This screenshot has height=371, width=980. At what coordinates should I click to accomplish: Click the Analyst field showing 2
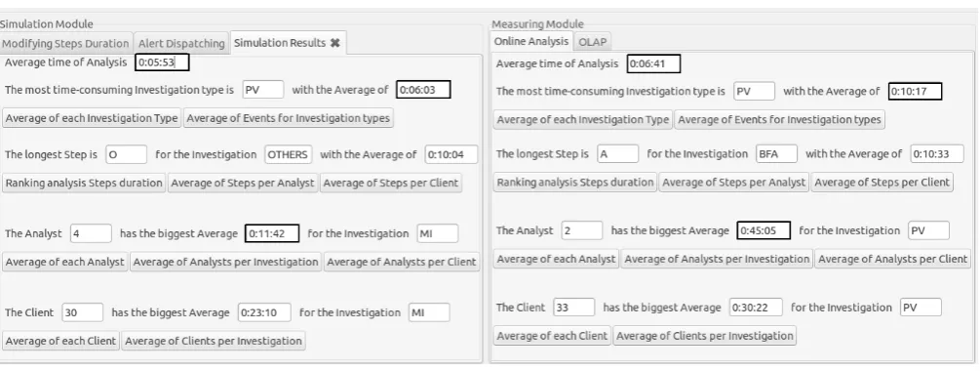coord(582,230)
